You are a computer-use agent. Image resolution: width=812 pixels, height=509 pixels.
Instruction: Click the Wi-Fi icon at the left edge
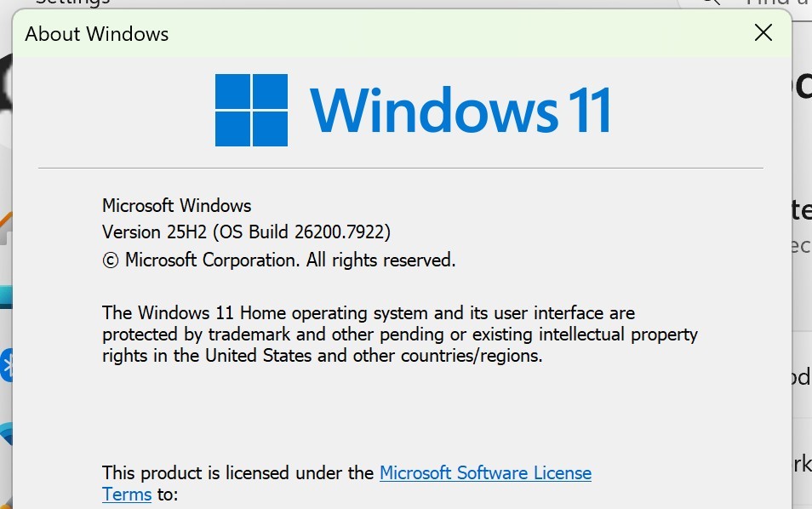[x=6, y=434]
